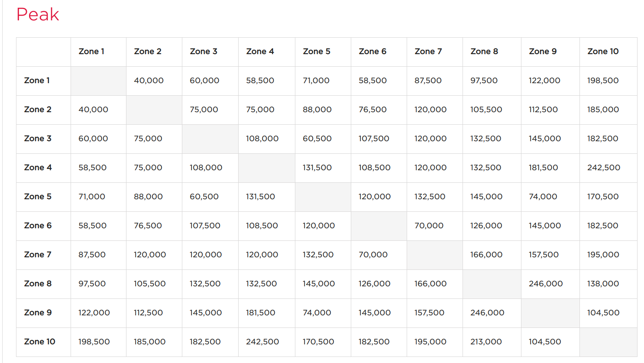Select the 138,000 cell in Zone 8 row
Image resolution: width=644 pixels, height=363 pixels.
pyautogui.click(x=603, y=284)
